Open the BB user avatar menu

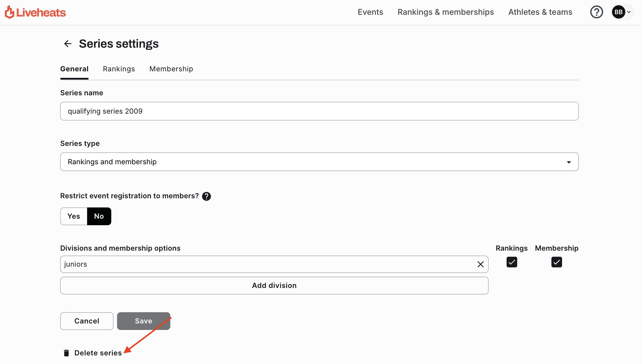(x=622, y=12)
